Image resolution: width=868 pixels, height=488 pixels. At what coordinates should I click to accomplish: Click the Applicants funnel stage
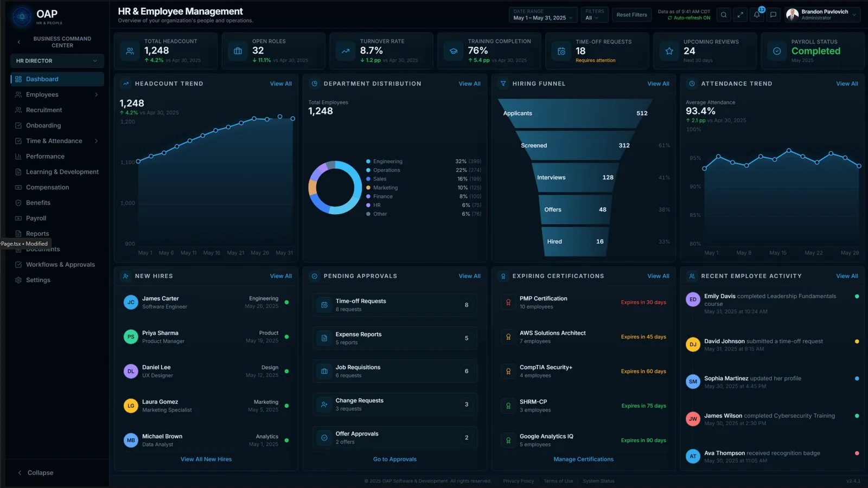click(575, 113)
